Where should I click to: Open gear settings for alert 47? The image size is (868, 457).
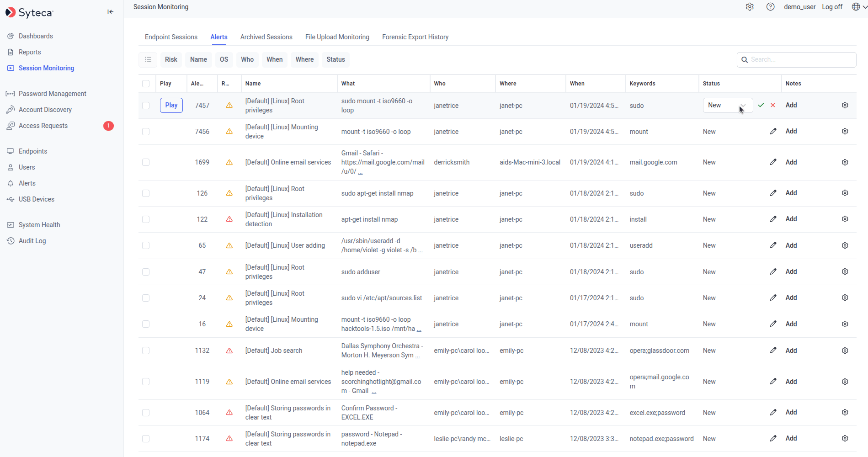point(845,271)
